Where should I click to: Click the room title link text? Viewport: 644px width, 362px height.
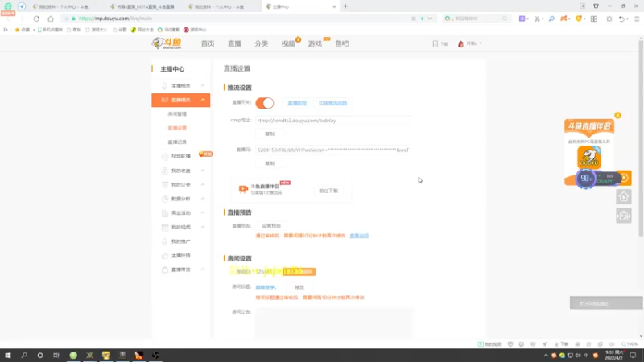tap(266, 287)
